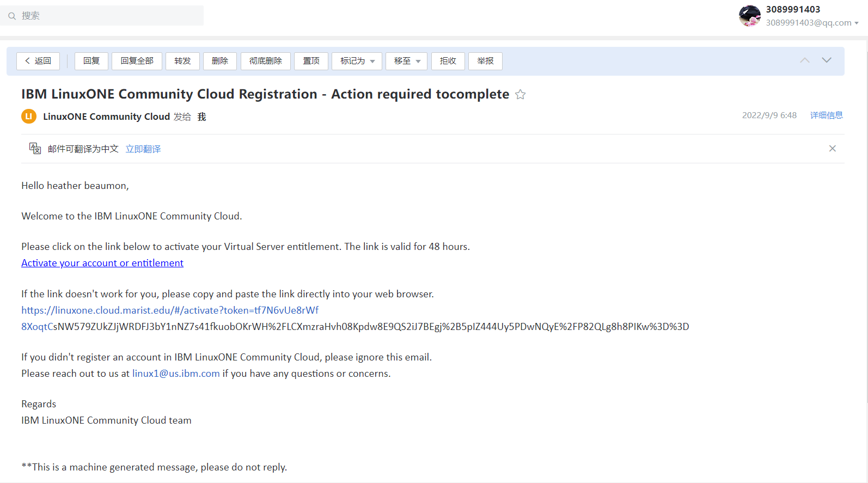Open the linuxone.cloud.marist.edu activation URL
The height and width of the screenshot is (483, 868).
[170, 310]
